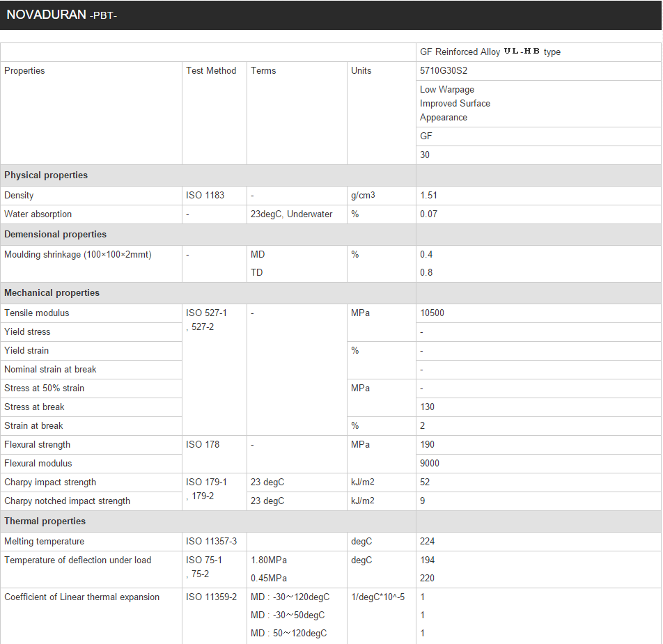Click the Units column header
Viewport: 663px width, 644px height.
click(361, 70)
